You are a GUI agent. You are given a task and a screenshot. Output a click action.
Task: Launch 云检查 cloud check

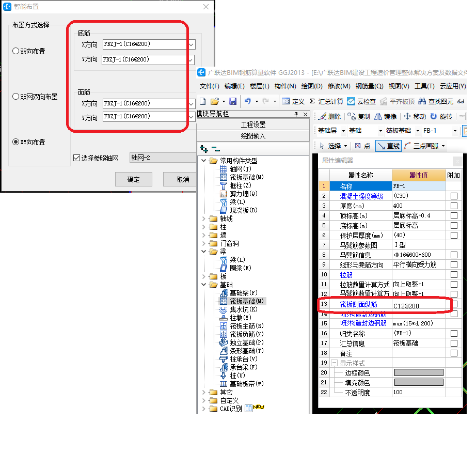pyautogui.click(x=361, y=101)
